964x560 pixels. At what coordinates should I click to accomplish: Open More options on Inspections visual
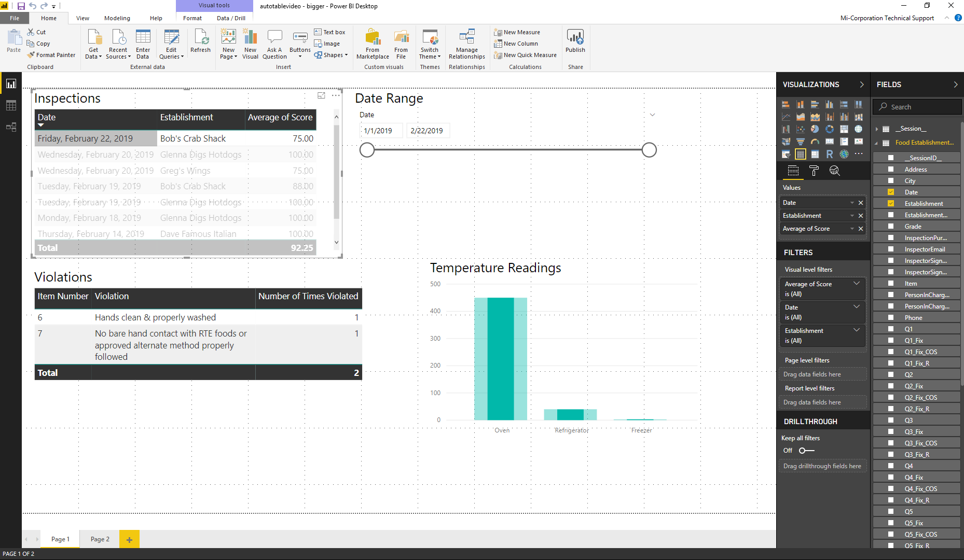coord(336,95)
